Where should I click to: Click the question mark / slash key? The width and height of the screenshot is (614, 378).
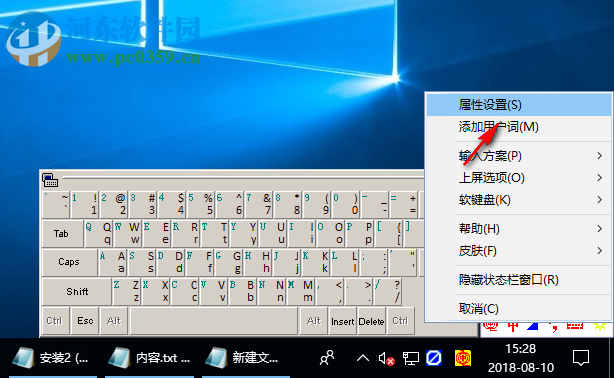tap(388, 291)
